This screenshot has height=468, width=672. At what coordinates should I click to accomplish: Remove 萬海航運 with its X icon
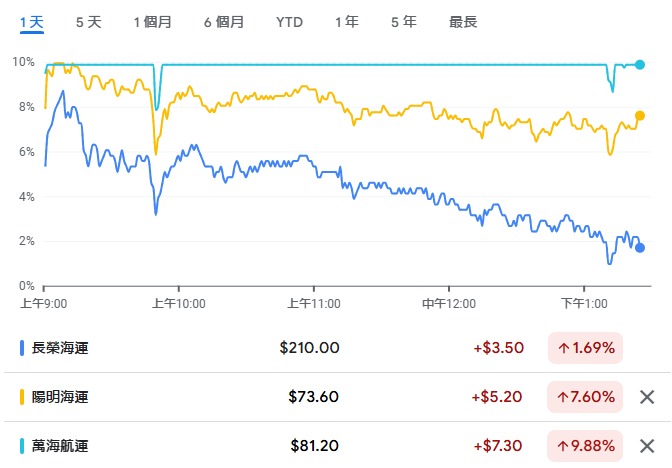pos(647,445)
